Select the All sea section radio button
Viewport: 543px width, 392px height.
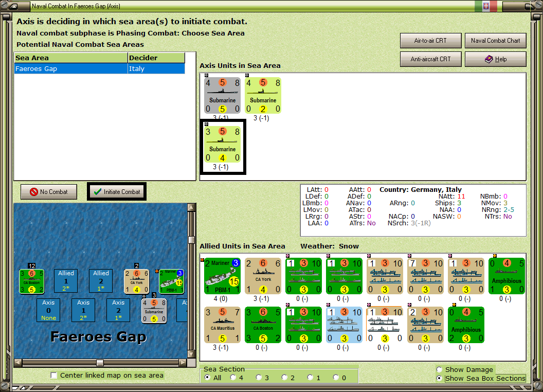point(207,378)
